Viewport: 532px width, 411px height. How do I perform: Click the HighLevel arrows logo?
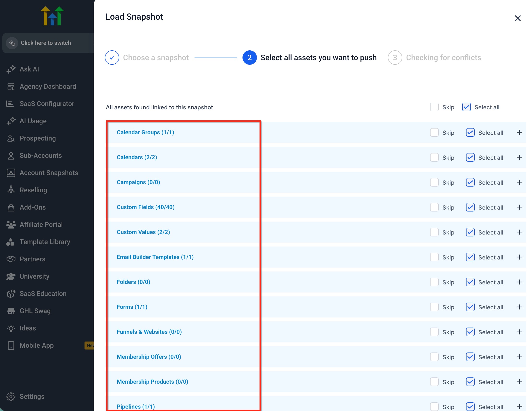click(x=52, y=16)
